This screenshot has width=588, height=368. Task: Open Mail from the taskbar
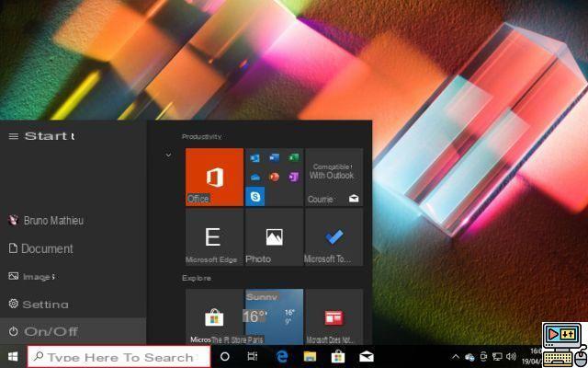[367, 357]
